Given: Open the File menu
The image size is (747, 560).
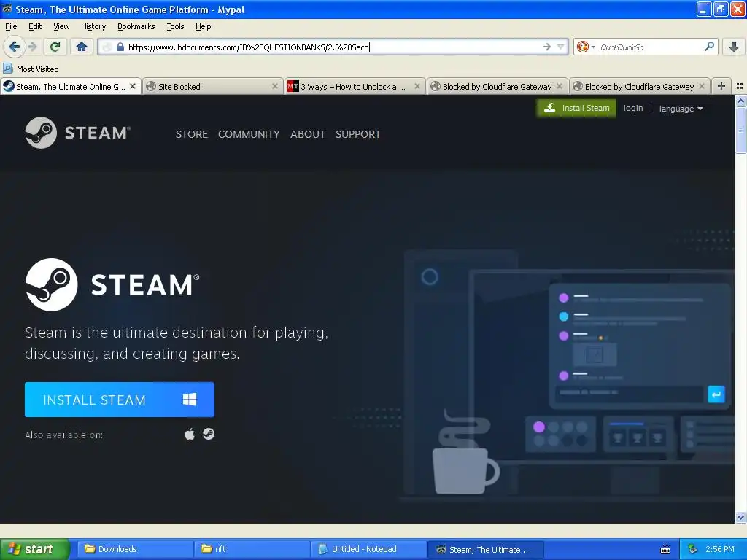Looking at the screenshot, I should pos(11,27).
